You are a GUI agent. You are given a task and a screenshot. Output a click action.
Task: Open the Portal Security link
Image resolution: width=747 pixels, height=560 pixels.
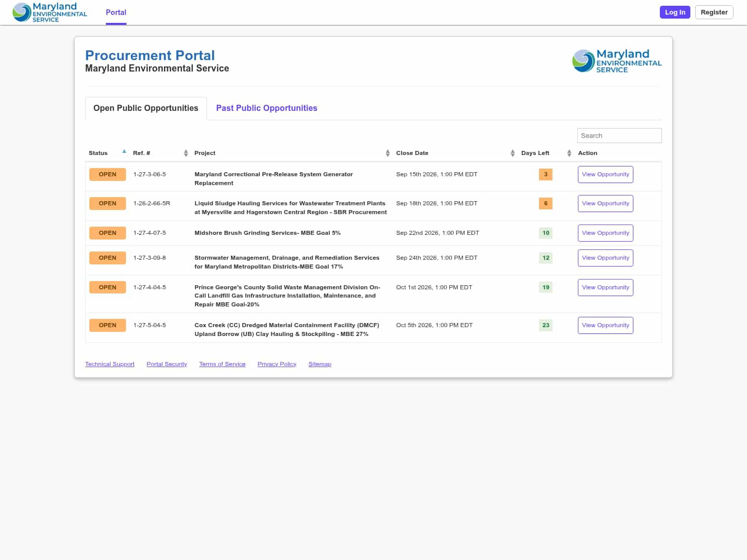pyautogui.click(x=167, y=365)
